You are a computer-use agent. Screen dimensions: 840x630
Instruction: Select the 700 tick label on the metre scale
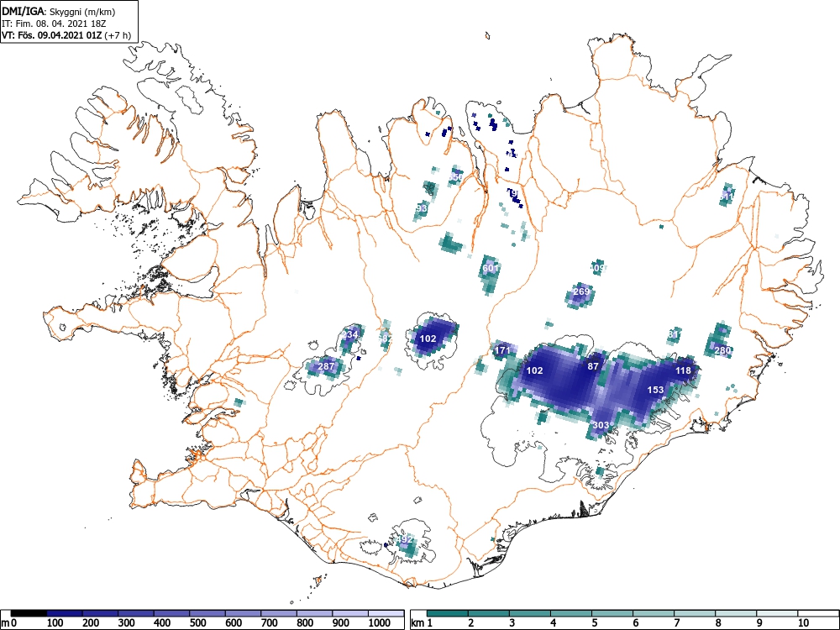tap(269, 623)
